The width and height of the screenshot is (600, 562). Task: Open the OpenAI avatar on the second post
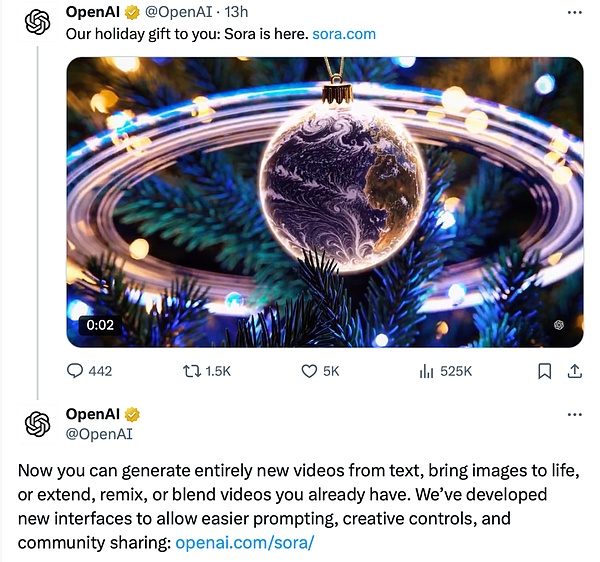37,423
